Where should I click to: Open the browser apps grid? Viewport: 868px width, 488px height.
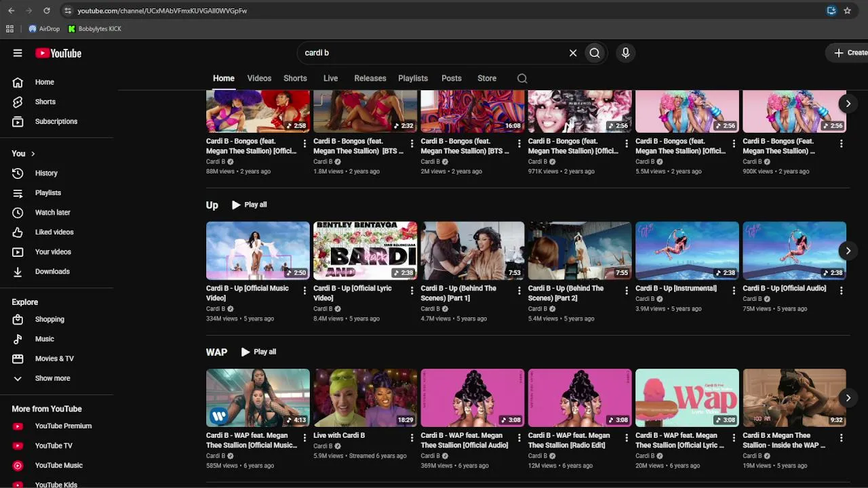[x=9, y=29]
